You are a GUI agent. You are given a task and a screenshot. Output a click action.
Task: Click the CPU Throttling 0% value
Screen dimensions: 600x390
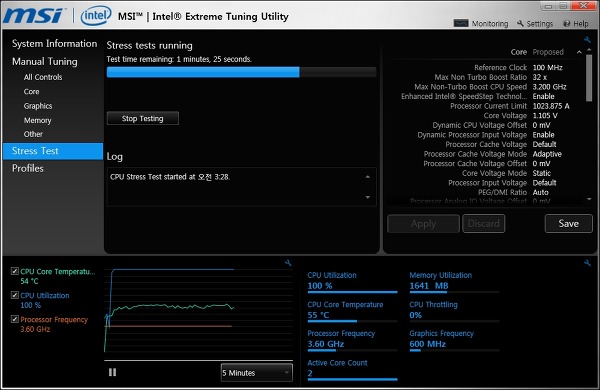416,315
